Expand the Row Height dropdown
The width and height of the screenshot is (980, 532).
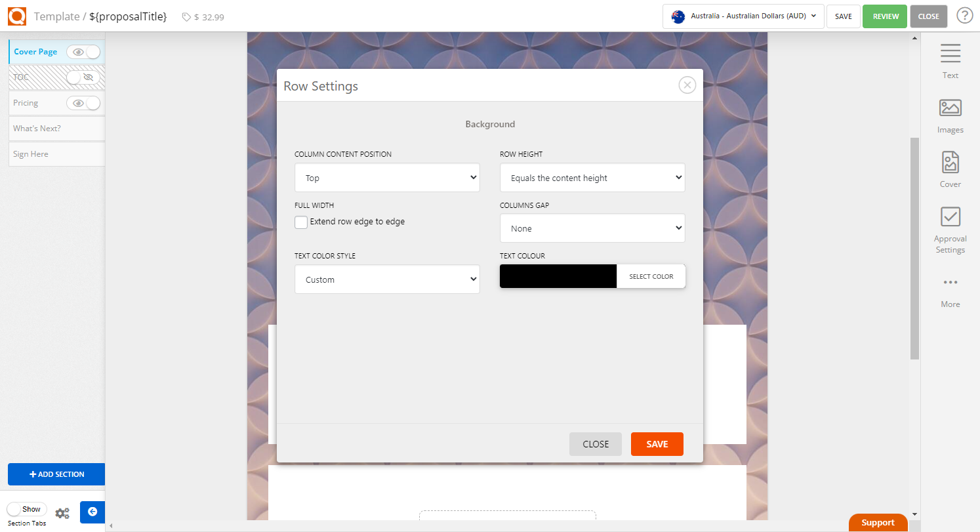[x=592, y=178]
